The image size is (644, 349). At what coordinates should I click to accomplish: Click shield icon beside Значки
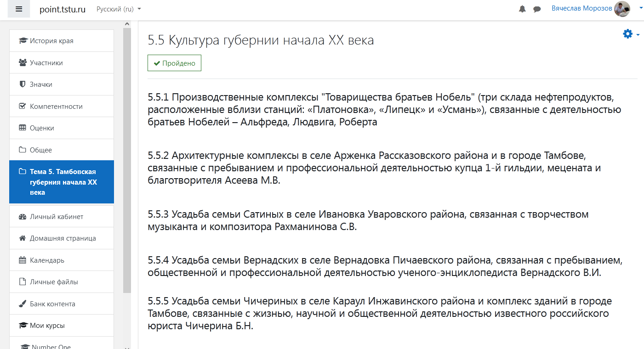[23, 84]
